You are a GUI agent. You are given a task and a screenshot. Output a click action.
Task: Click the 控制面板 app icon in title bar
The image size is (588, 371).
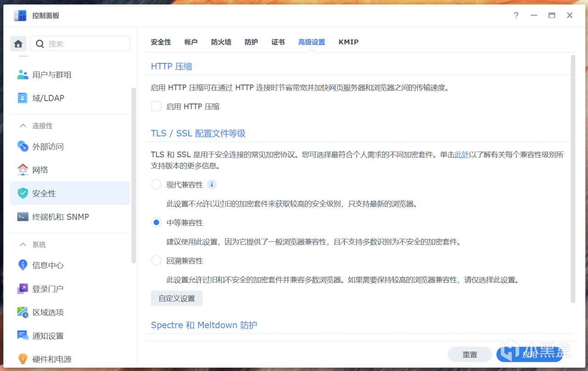coord(20,16)
